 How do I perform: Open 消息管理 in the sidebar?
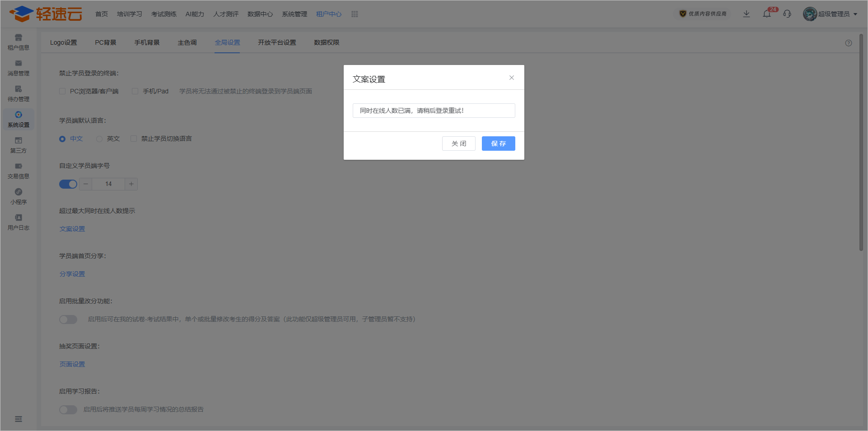pyautogui.click(x=19, y=68)
